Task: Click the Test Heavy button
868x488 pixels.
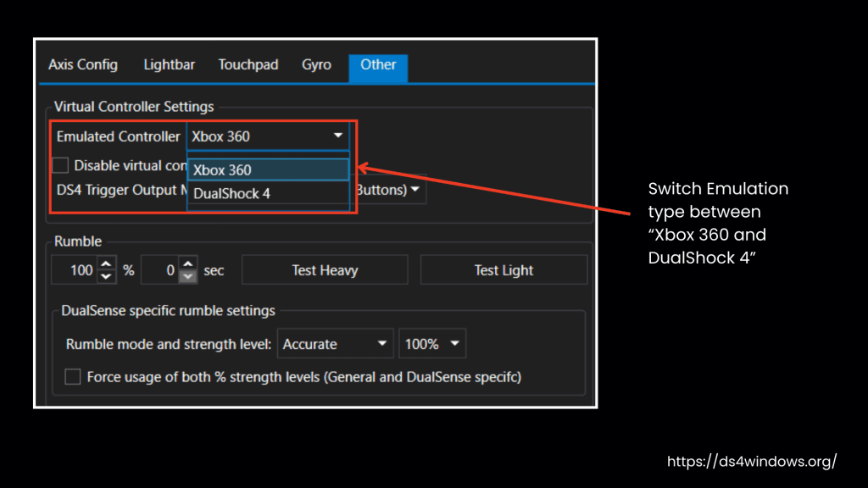Action: [325, 270]
